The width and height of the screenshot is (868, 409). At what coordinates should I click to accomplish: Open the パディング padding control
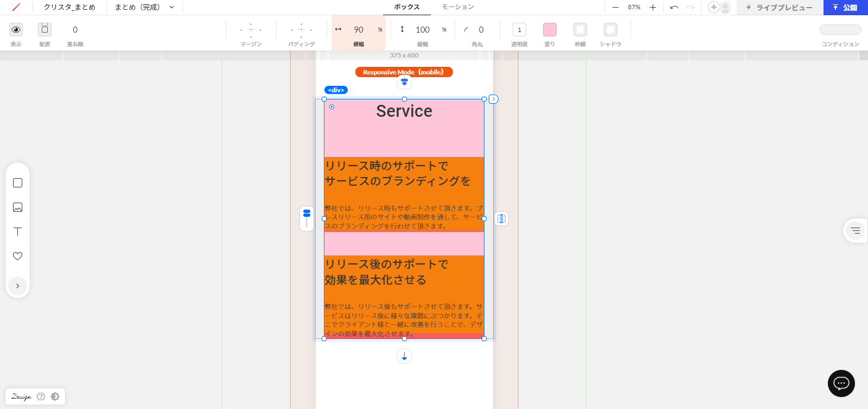click(301, 29)
